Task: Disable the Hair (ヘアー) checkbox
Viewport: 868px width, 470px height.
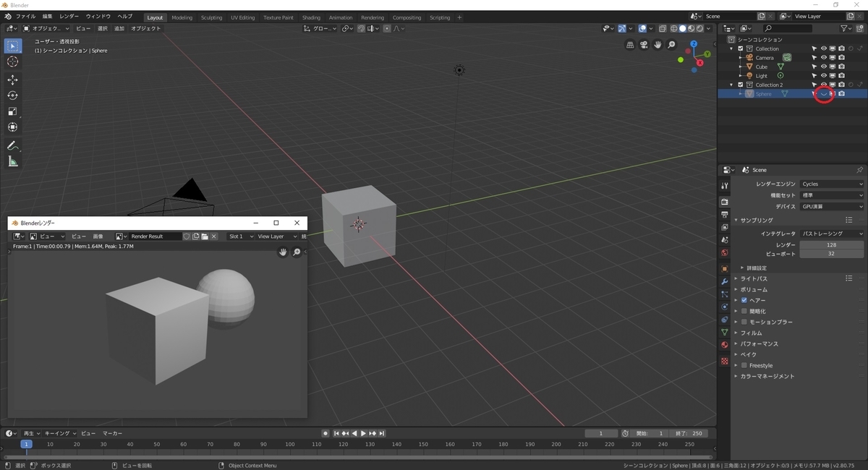Action: tap(744, 300)
